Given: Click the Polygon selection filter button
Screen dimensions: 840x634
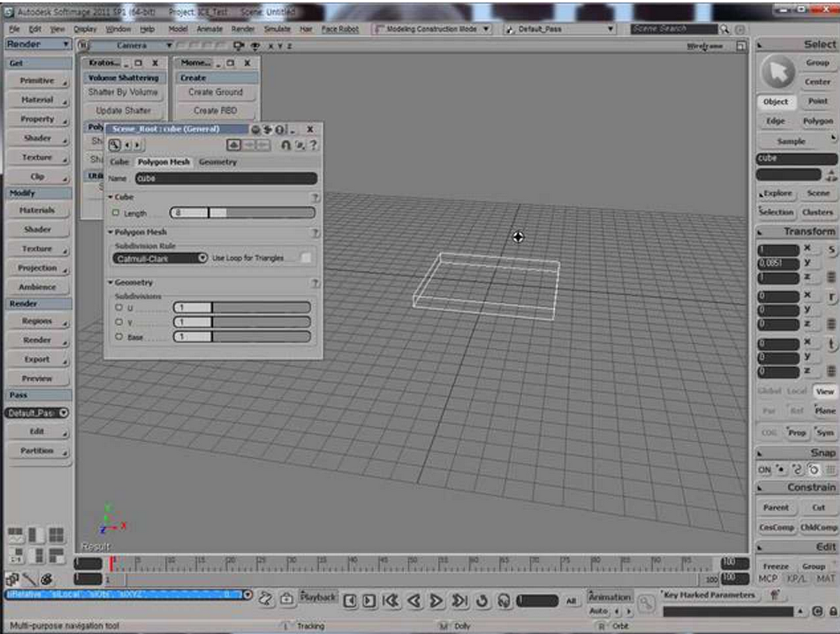Looking at the screenshot, I should [818, 121].
